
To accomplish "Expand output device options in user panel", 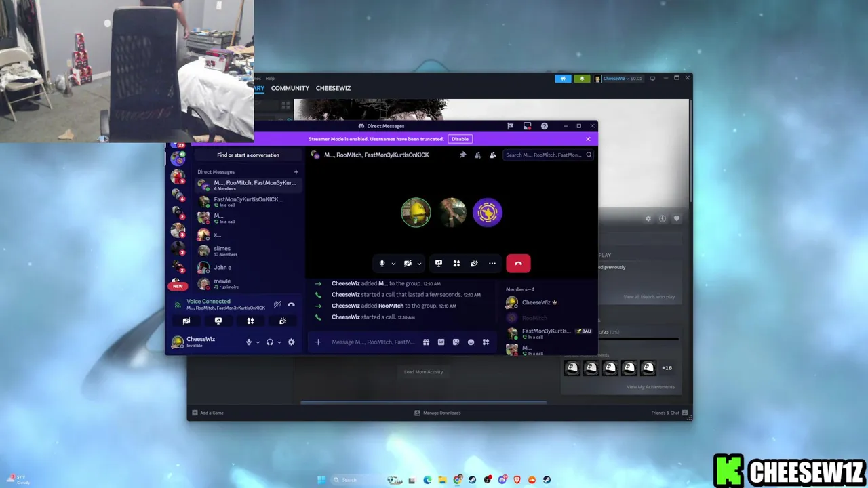I will point(279,342).
